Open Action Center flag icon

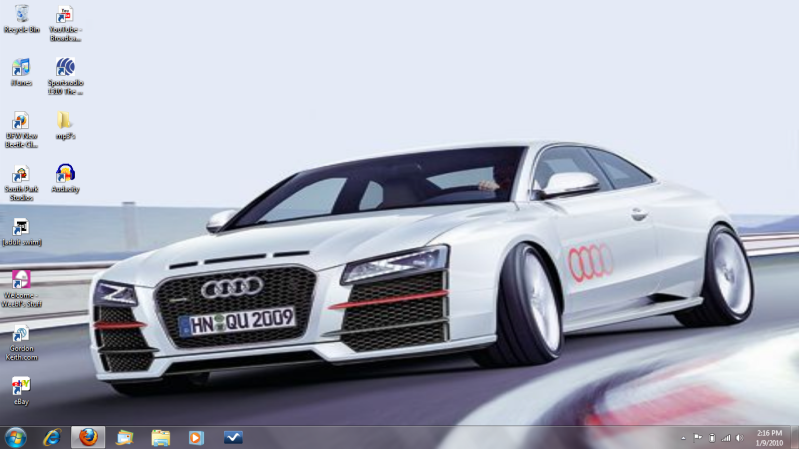[698, 438]
